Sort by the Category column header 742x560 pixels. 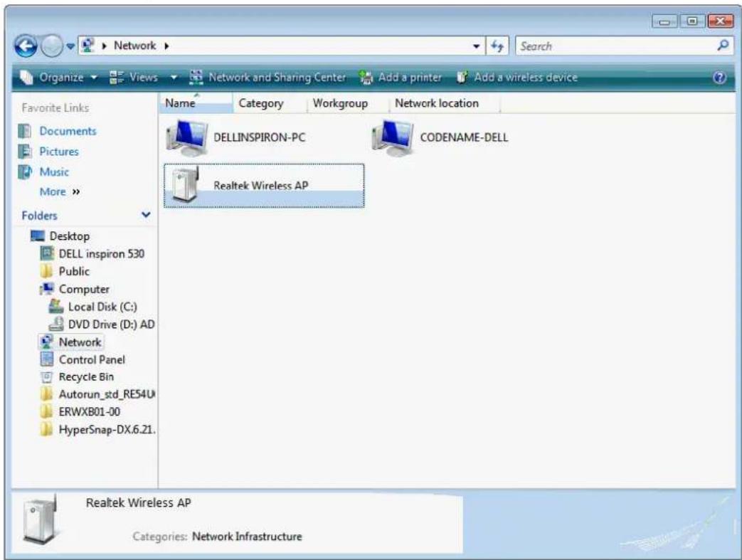(x=270, y=103)
